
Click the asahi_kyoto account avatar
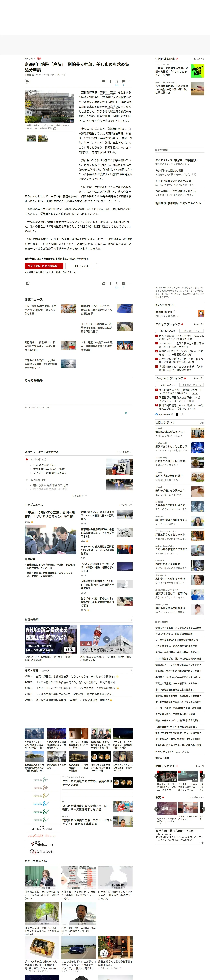click(201, 313)
